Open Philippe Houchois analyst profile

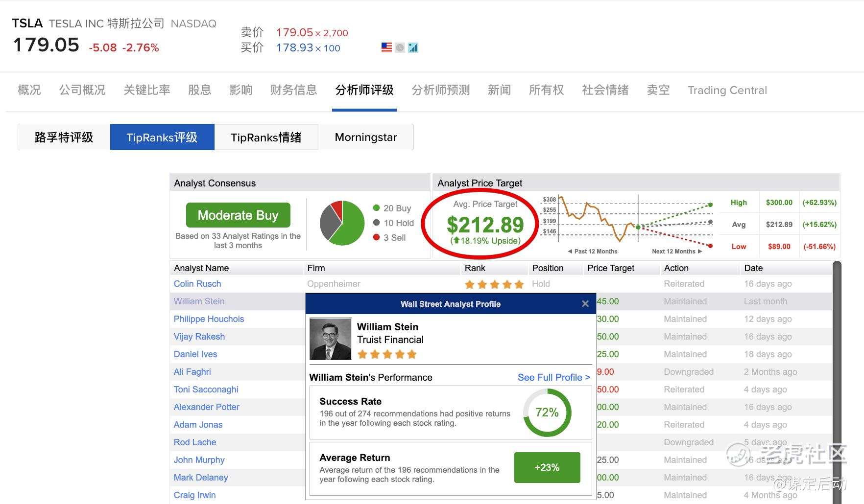pyautogui.click(x=209, y=319)
